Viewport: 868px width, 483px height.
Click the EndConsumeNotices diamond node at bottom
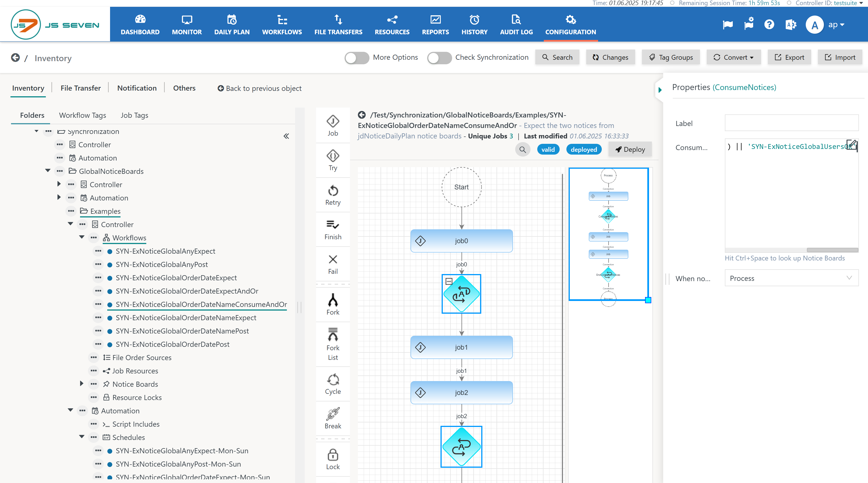point(461,446)
